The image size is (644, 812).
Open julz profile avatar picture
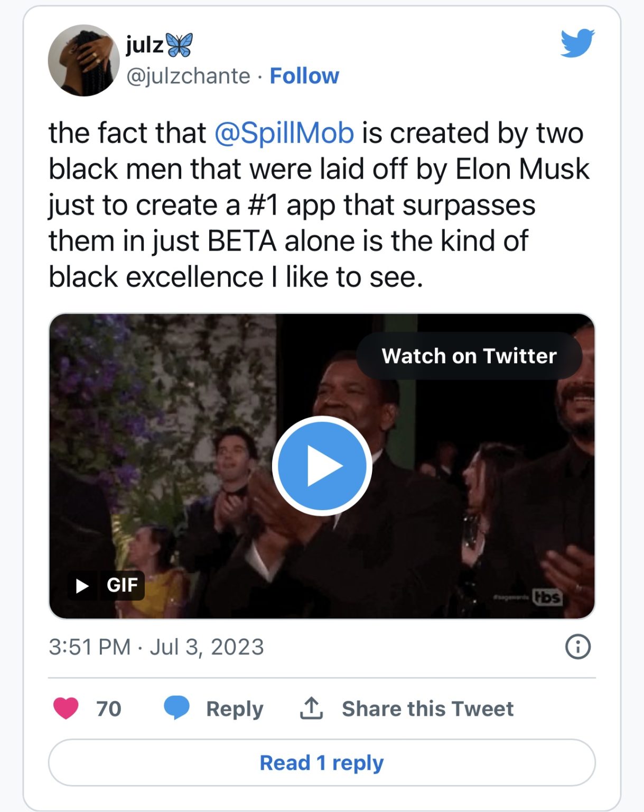83,60
